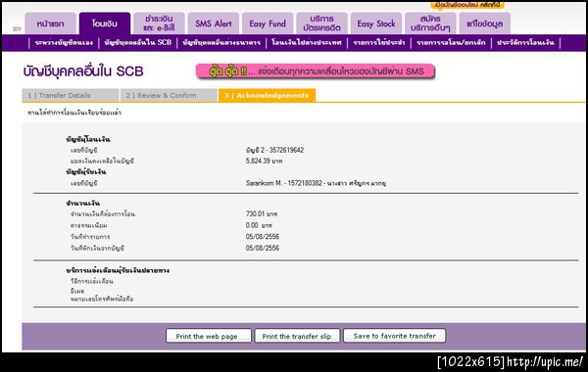Click the วันที่หักเงินจากบัญชี date value 05/08/2556

point(263,248)
